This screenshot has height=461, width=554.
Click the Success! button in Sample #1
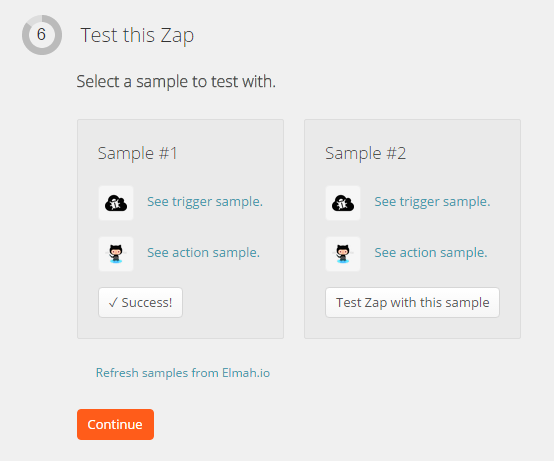pos(141,303)
